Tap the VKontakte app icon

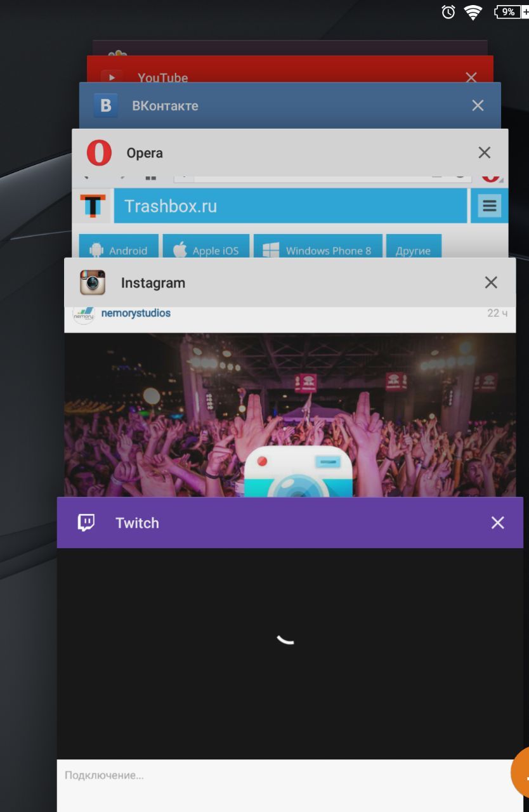106,105
